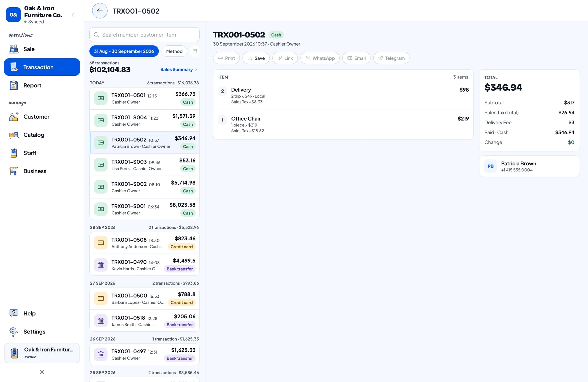Viewport: 588px width, 382px height.
Task: Click the Cash badge beside TRX001-0502 heading
Action: pyautogui.click(x=276, y=35)
